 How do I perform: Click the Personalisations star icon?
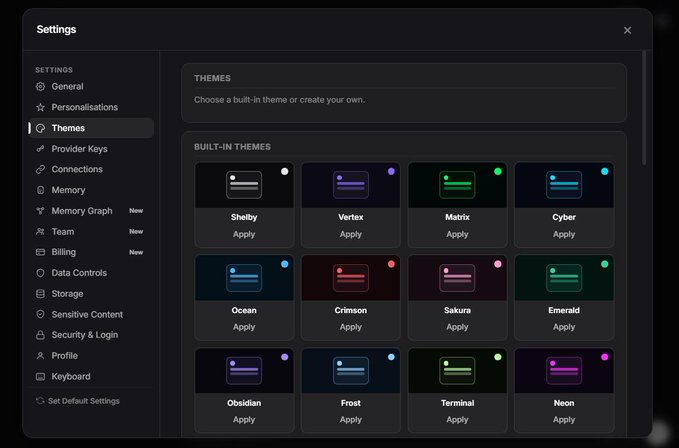[x=40, y=107]
